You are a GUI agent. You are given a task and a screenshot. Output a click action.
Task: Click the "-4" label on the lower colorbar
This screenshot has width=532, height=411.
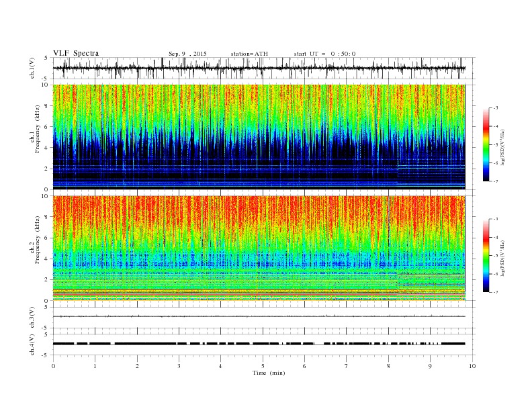tap(496, 237)
